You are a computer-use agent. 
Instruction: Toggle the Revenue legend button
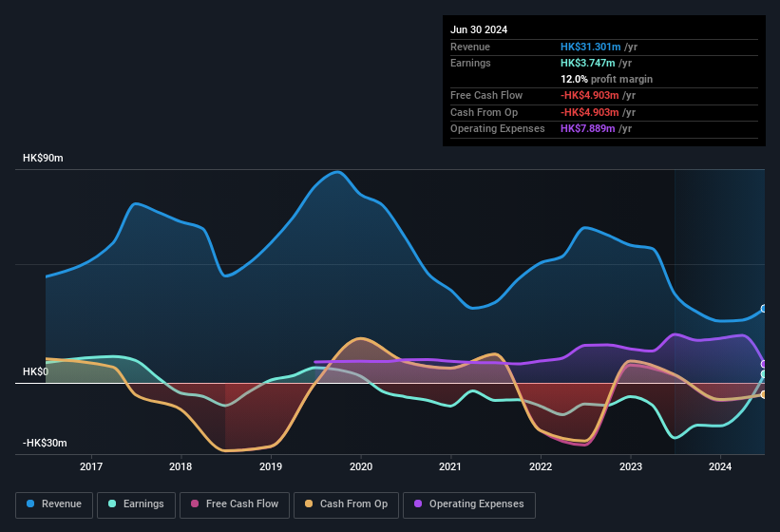click(54, 504)
